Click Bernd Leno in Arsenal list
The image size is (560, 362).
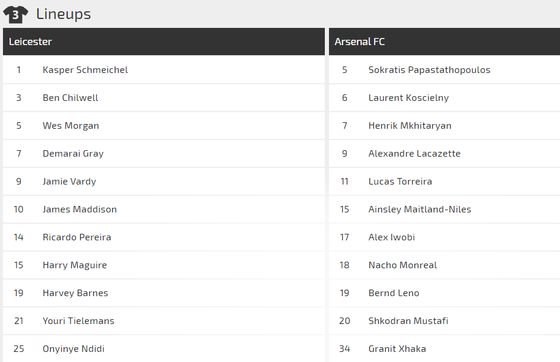tap(394, 293)
